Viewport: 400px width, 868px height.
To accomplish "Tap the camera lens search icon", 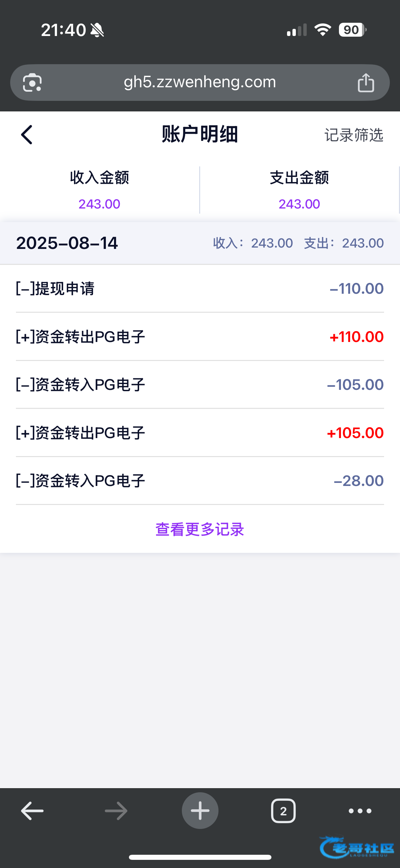I will coord(32,83).
